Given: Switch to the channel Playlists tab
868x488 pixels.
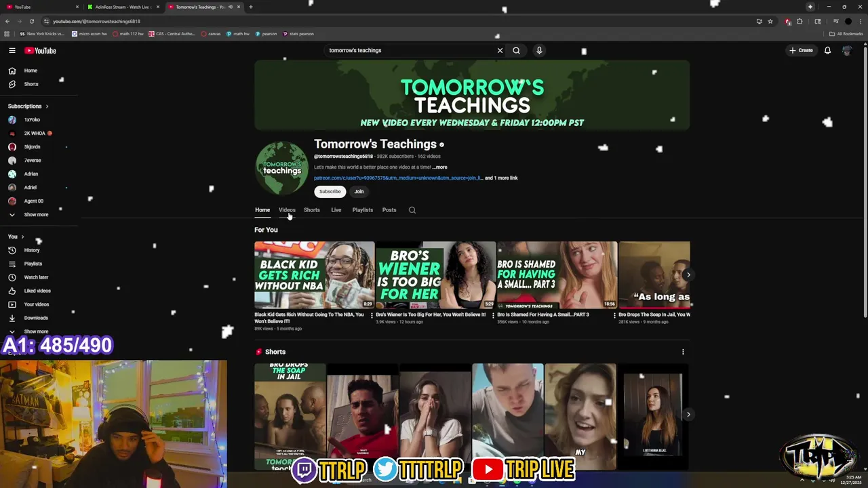Looking at the screenshot, I should [x=362, y=210].
